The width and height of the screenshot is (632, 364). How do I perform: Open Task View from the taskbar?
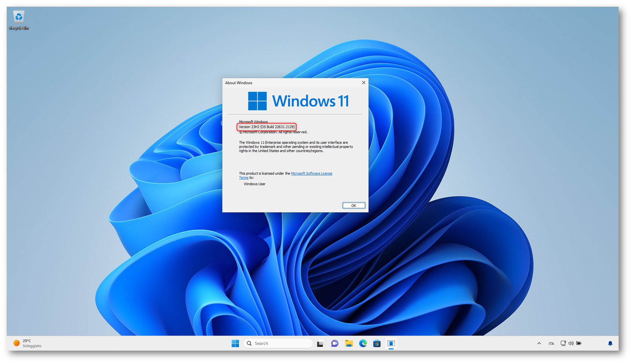click(x=320, y=343)
